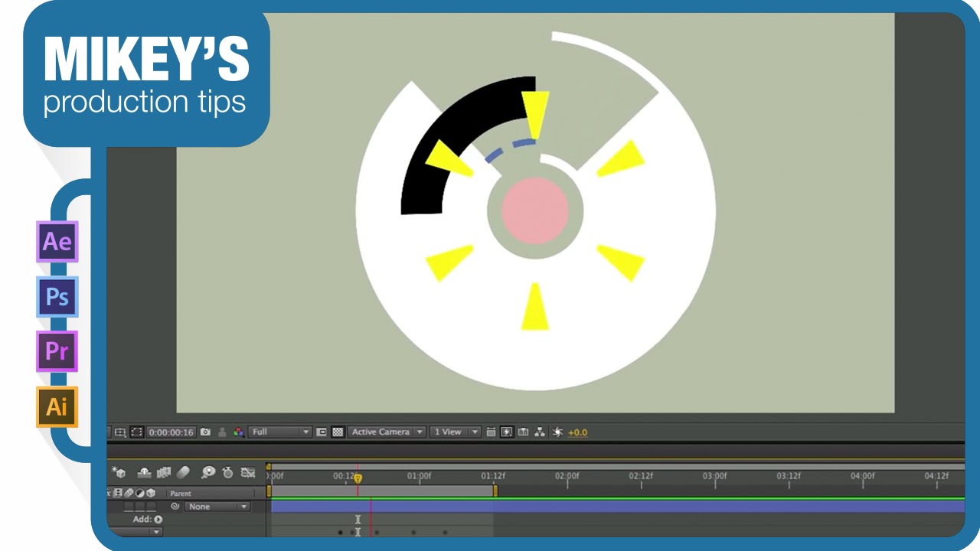Click the 03:12f mark on the time ruler

(x=789, y=476)
